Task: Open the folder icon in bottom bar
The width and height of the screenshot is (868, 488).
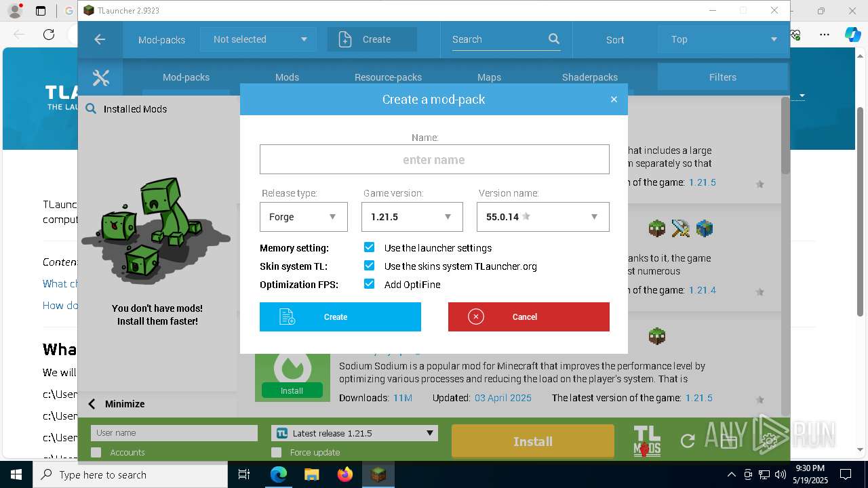Action: (728, 441)
